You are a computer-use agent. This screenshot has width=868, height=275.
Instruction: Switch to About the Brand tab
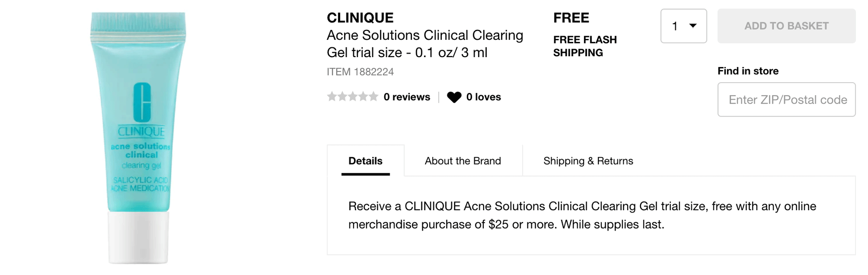tap(463, 161)
